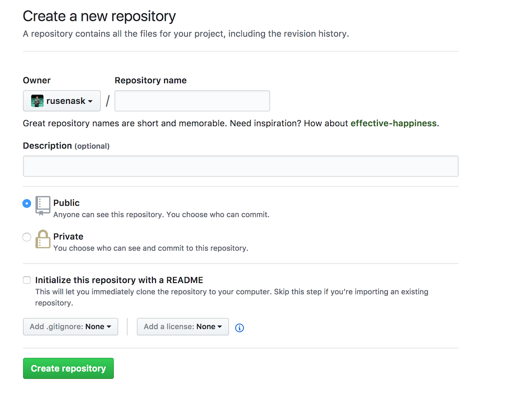Select the Public radio button
Screen dimensions: 532x397
tap(26, 203)
